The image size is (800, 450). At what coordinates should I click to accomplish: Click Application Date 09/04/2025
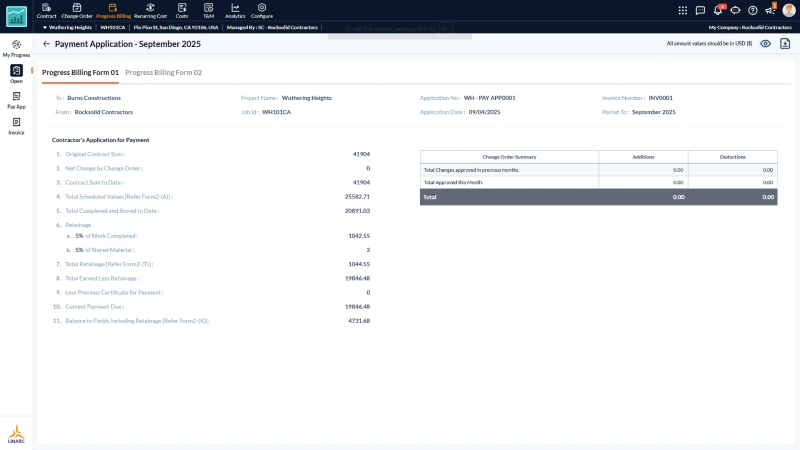pyautogui.click(x=485, y=112)
